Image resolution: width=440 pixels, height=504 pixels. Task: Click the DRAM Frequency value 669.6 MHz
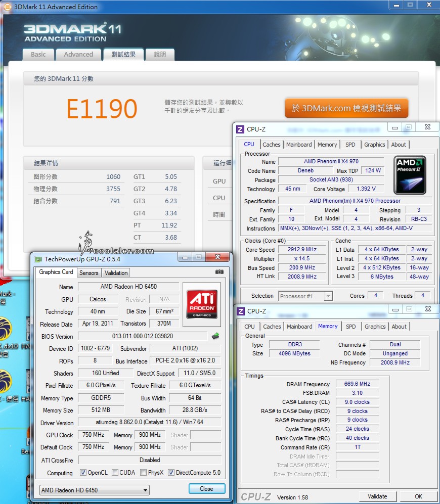357,384
